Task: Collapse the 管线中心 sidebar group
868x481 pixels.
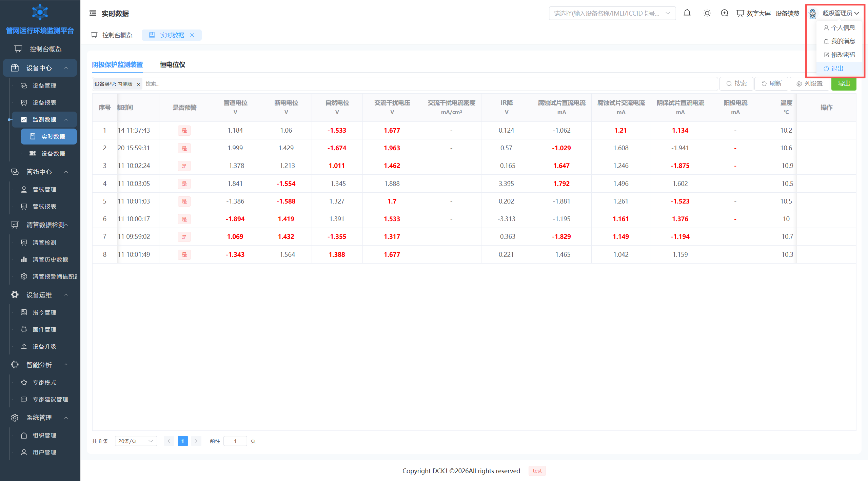Action: 40,172
